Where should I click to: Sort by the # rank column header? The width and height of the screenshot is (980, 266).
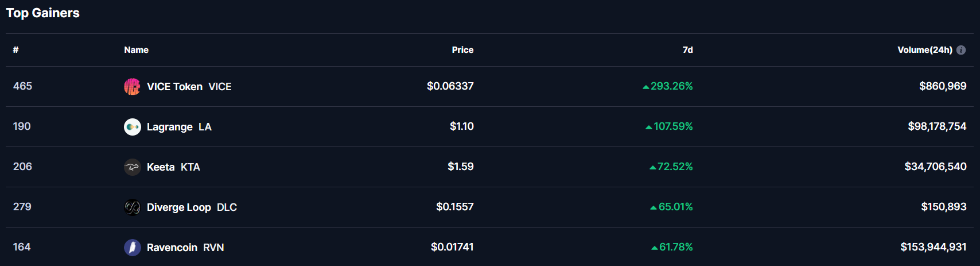pyautogui.click(x=16, y=50)
